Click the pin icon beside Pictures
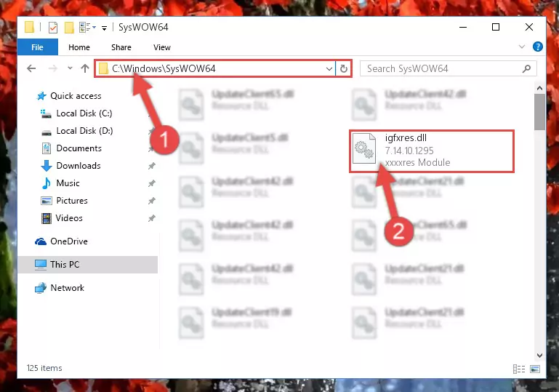The height and width of the screenshot is (392, 559). [151, 201]
